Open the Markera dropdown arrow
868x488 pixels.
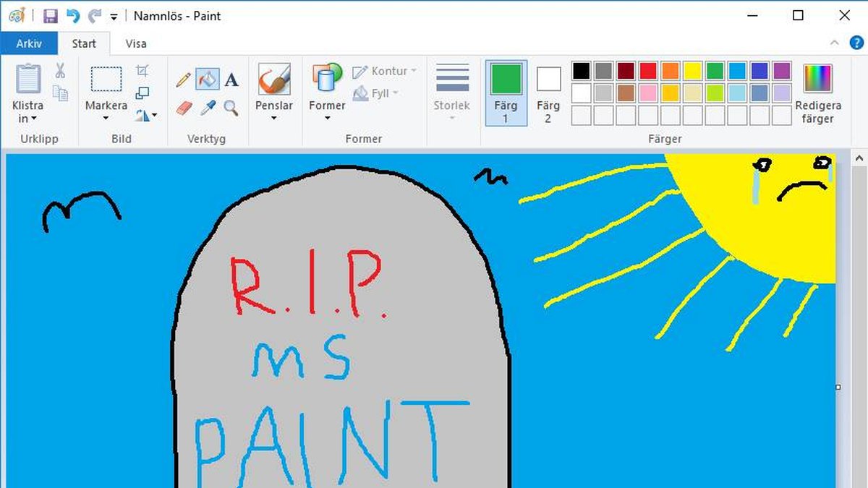[106, 119]
